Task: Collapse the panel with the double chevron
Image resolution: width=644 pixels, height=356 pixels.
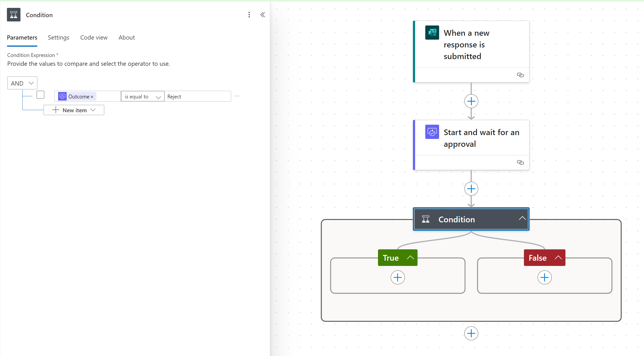Action: [x=263, y=15]
